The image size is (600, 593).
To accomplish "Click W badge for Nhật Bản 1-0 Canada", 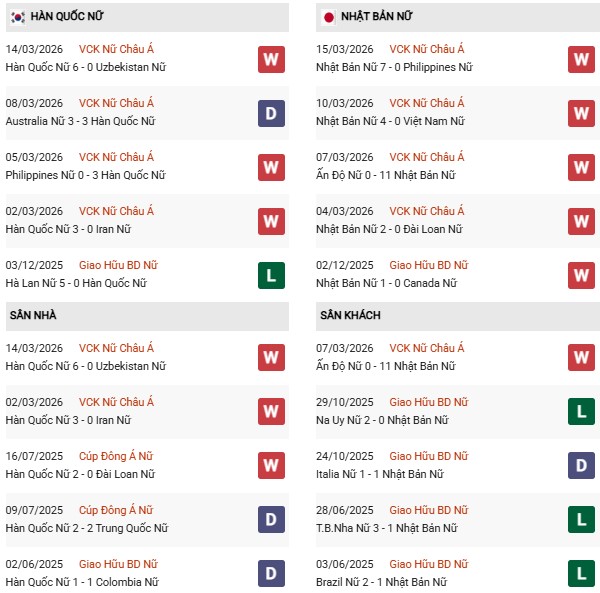I will (581, 275).
